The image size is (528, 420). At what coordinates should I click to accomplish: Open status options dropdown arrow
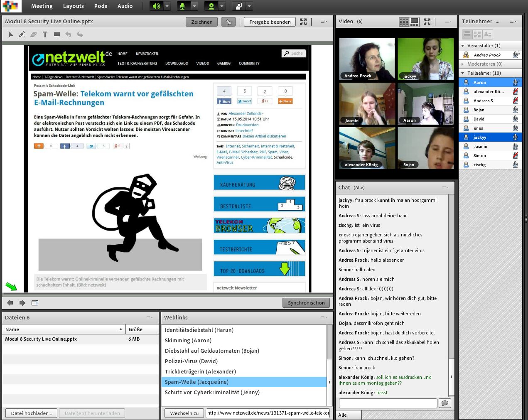(249, 6)
